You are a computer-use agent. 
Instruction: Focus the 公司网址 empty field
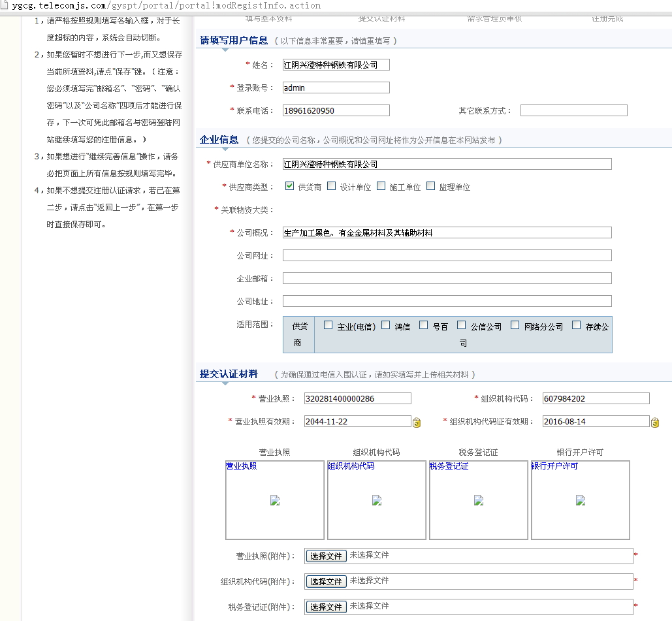point(447,255)
